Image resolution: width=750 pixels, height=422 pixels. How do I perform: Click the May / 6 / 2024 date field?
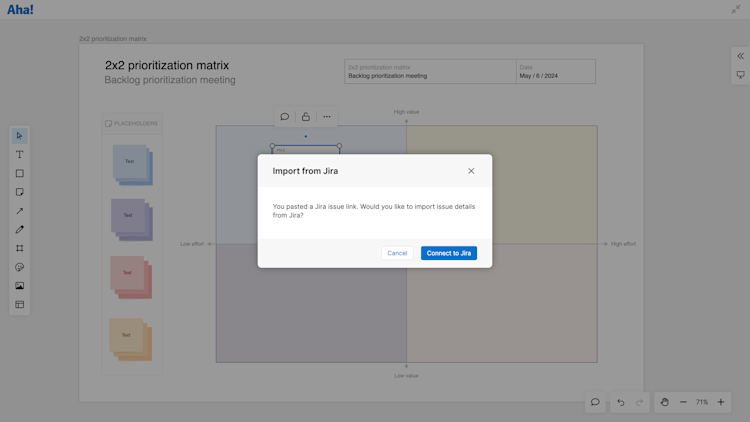coord(539,76)
